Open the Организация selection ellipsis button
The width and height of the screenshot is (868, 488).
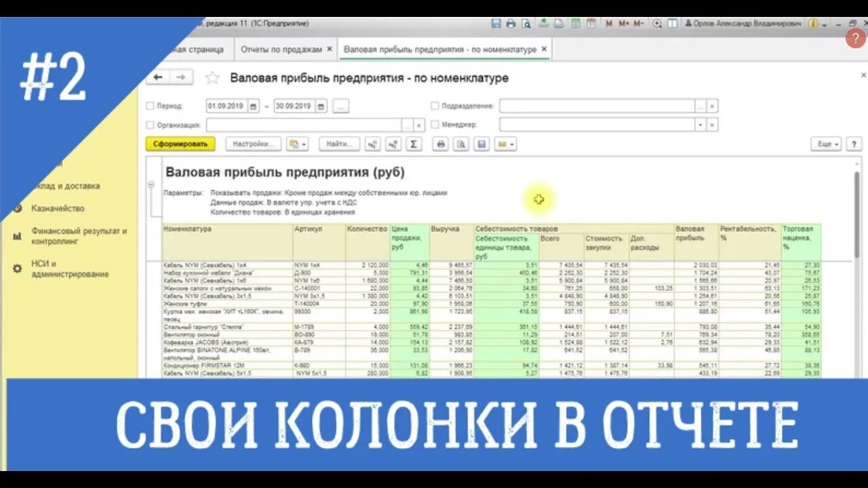coord(407,125)
